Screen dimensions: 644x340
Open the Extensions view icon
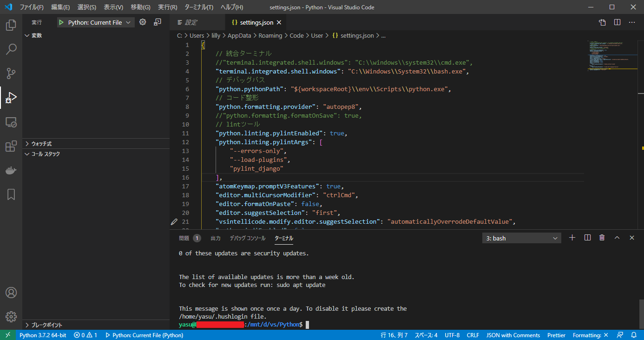(x=11, y=146)
